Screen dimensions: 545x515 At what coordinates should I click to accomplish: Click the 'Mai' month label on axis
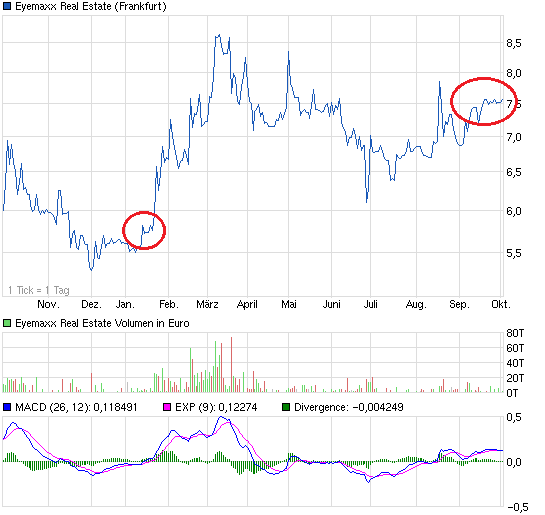click(x=289, y=304)
